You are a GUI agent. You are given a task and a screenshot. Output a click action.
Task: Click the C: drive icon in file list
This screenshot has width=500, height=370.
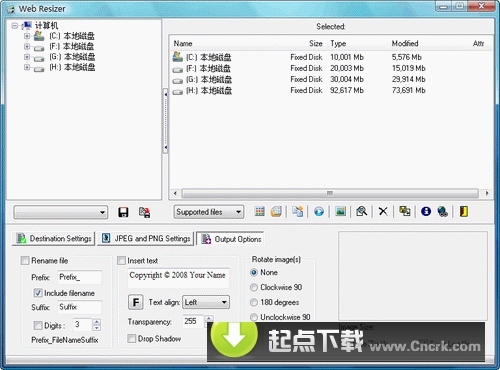178,57
